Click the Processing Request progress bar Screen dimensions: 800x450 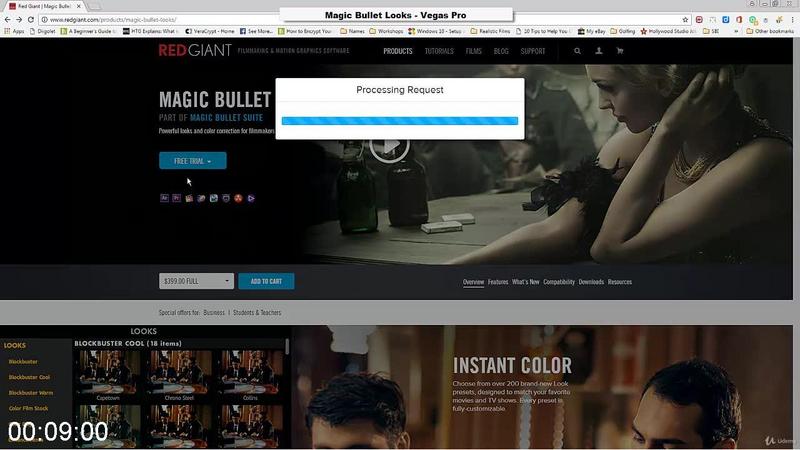tap(400, 120)
